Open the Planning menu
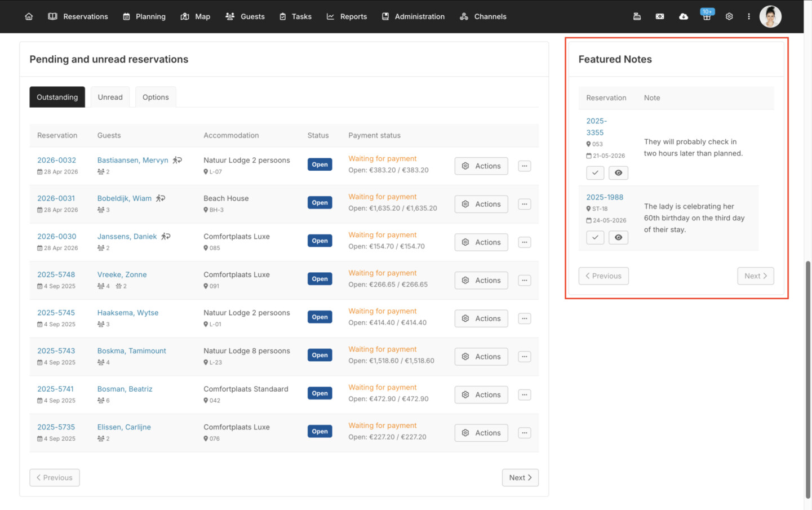 pos(144,16)
